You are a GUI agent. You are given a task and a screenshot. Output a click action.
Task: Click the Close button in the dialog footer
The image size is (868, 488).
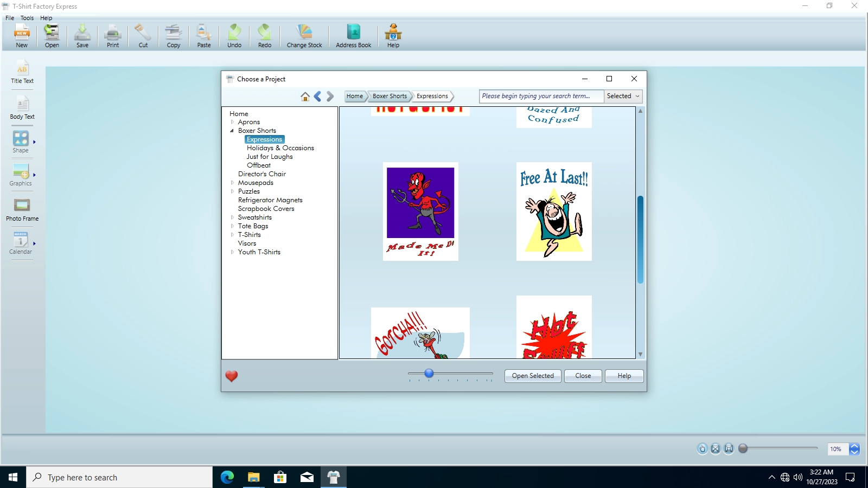[x=583, y=376]
